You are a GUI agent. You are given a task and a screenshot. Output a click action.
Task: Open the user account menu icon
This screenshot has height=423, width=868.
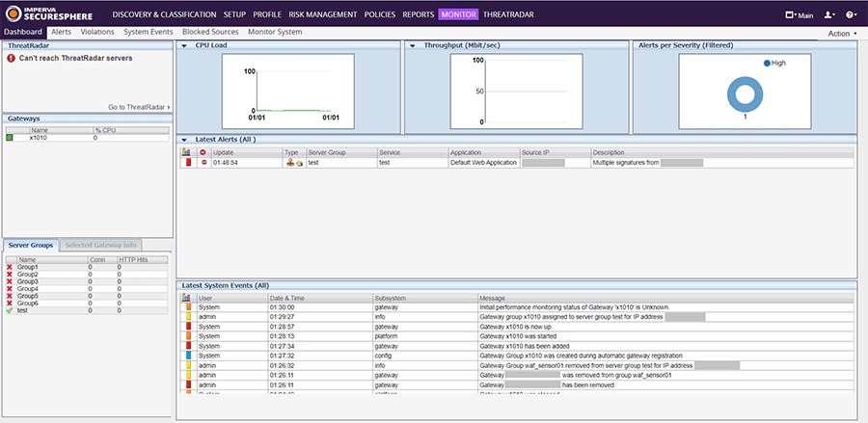coord(828,15)
